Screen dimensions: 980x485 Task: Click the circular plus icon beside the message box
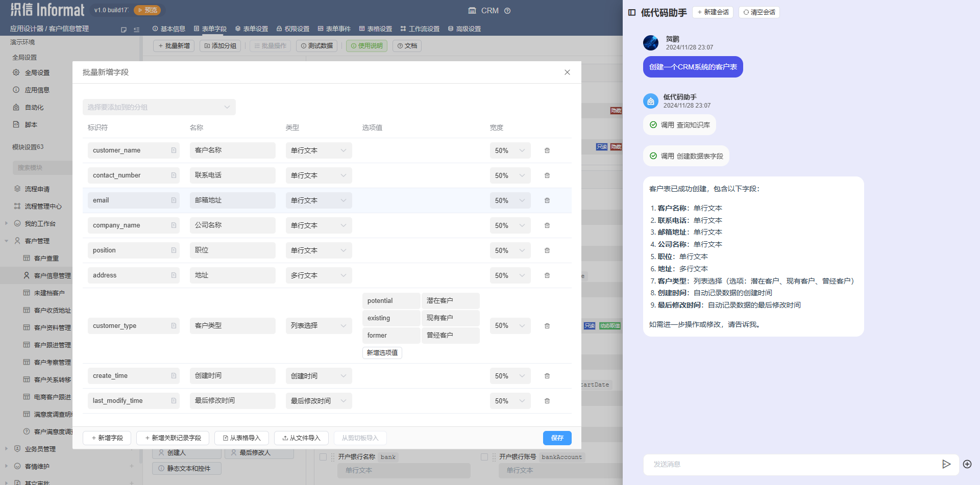click(x=967, y=464)
